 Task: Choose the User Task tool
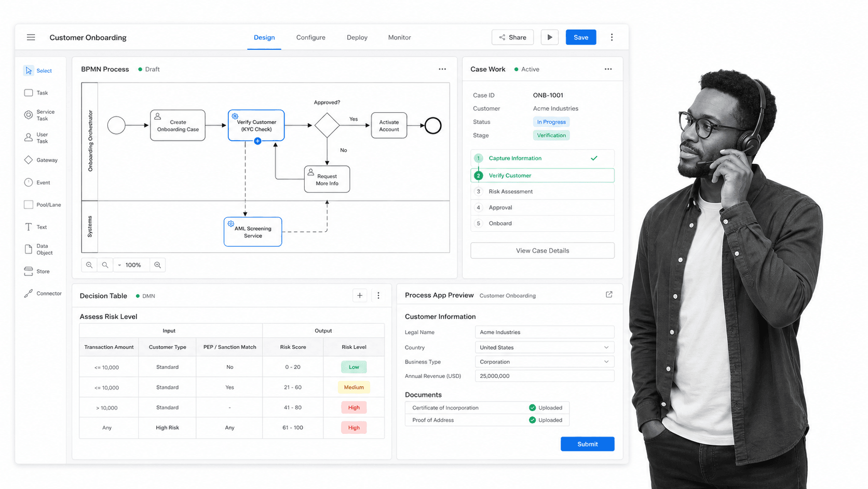36,138
